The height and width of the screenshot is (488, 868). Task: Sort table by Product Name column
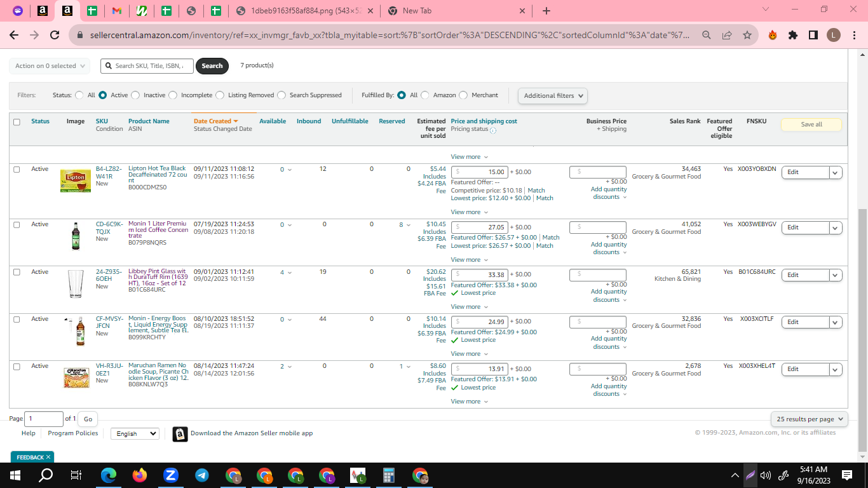(x=149, y=121)
